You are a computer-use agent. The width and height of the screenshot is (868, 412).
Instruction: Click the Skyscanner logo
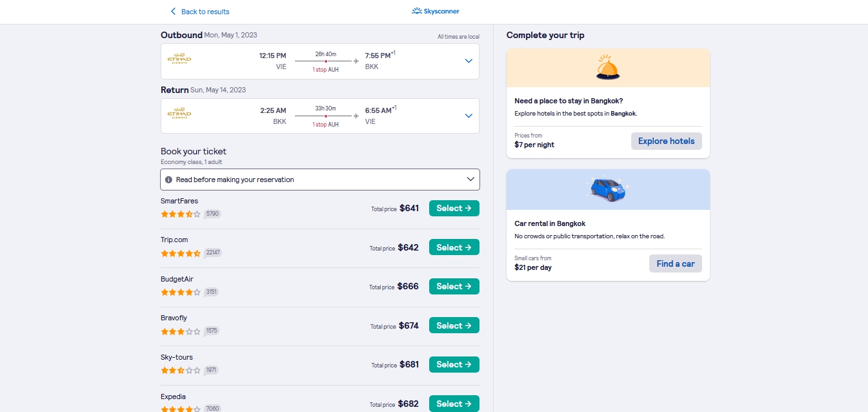point(436,11)
